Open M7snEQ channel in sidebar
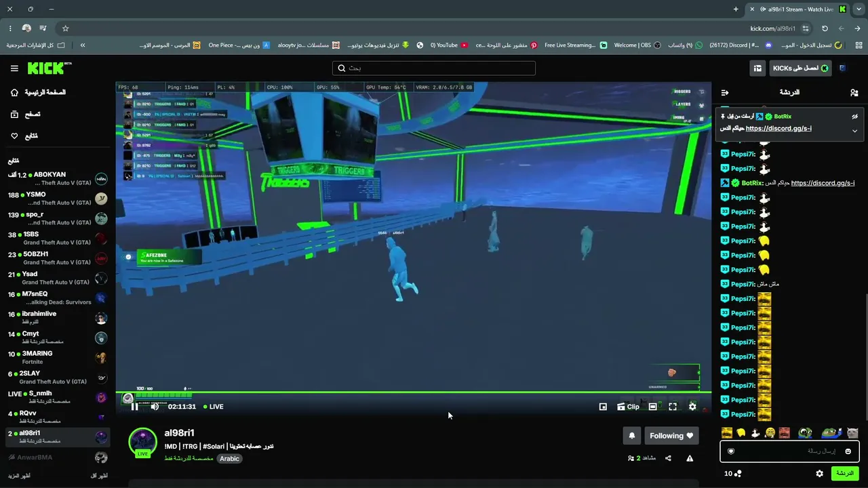Image resolution: width=868 pixels, height=488 pixels. coord(58,298)
